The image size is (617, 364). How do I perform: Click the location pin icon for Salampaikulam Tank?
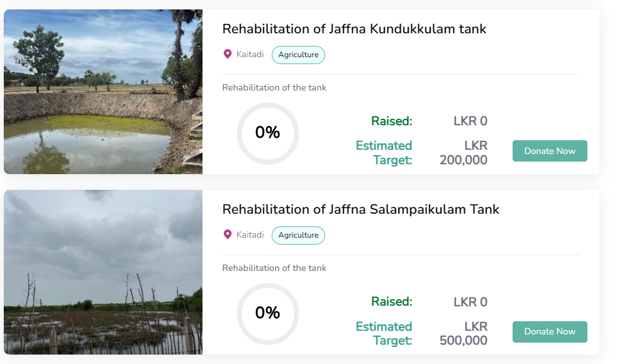pos(228,234)
